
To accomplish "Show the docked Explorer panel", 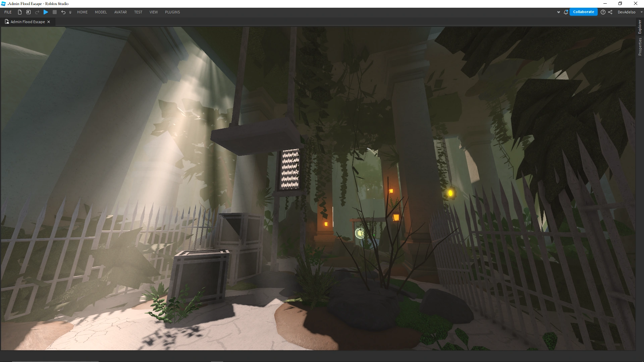I will click(x=640, y=27).
